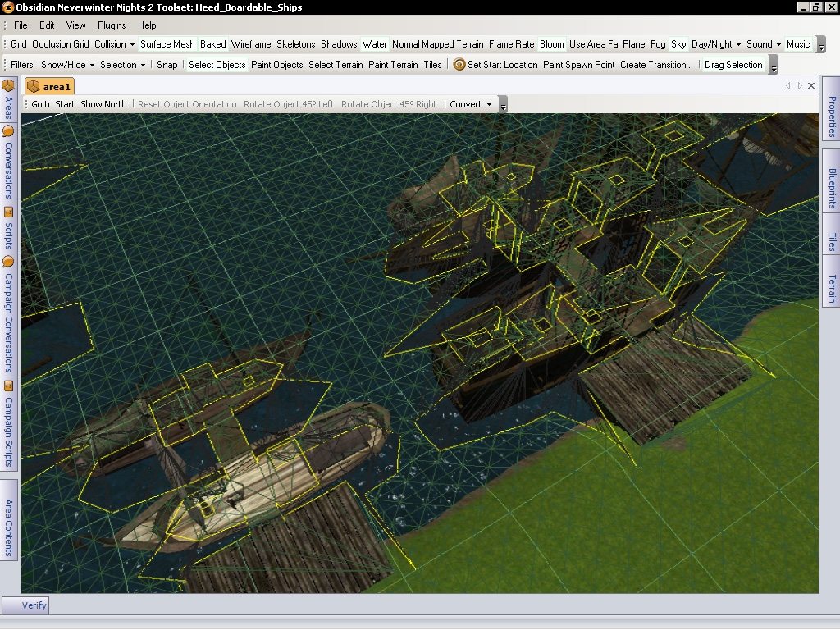Open Conversations panel via speech bubble icon
Viewport: 840px width, 630px height.
click(x=8, y=131)
